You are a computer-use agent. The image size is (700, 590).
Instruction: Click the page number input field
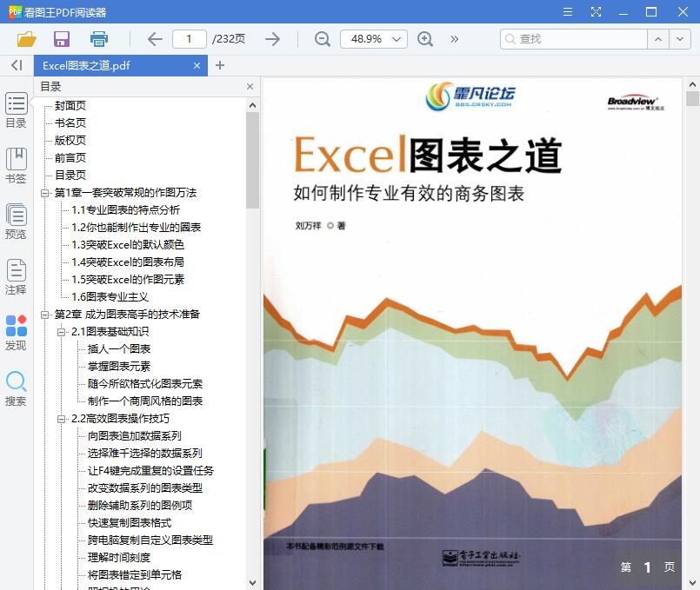coord(190,39)
